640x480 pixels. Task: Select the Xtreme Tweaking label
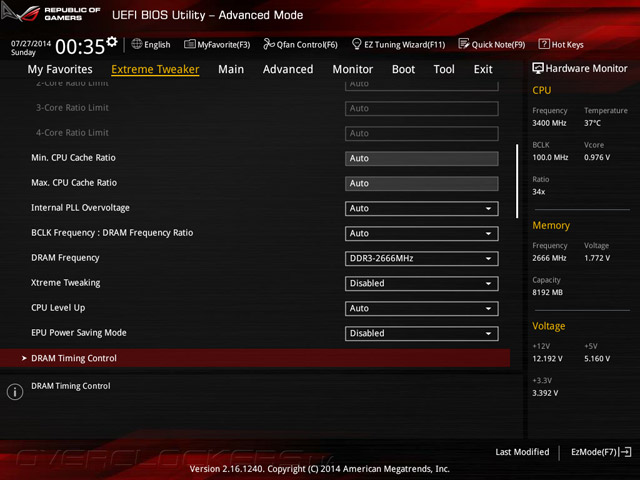tap(66, 283)
